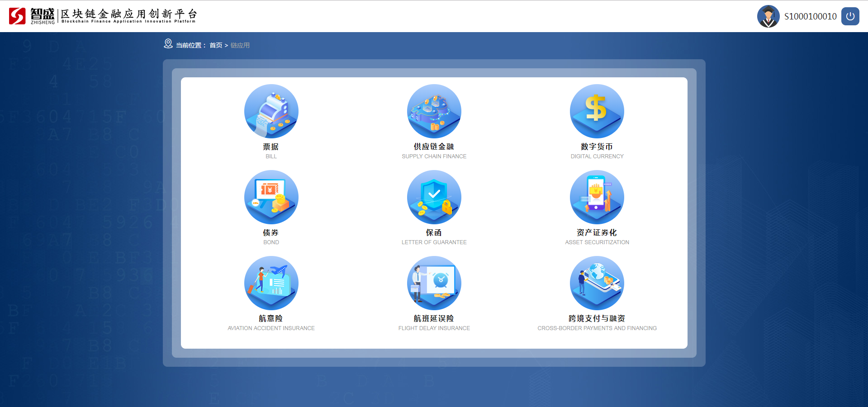Click the 数字货币 text label
The height and width of the screenshot is (407, 868).
coord(597,147)
